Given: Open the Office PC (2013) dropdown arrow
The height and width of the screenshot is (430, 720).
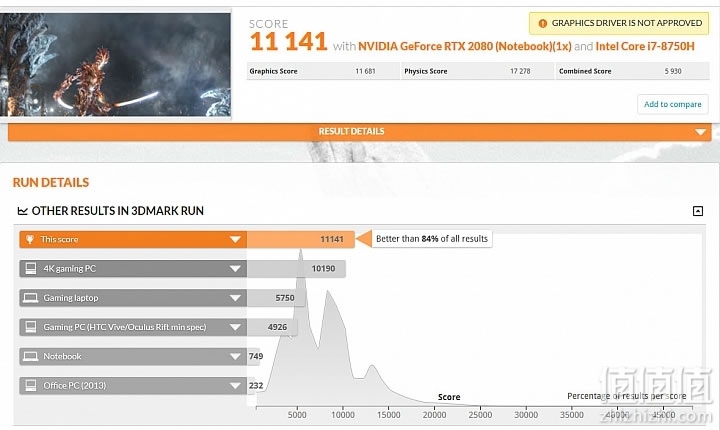Looking at the screenshot, I should (235, 385).
